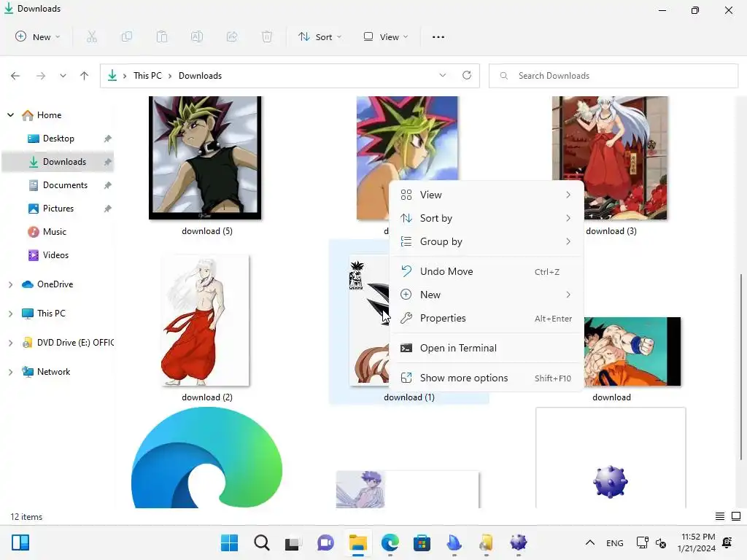Click the Cut scissors icon in toolbar
747x560 pixels.
92,36
